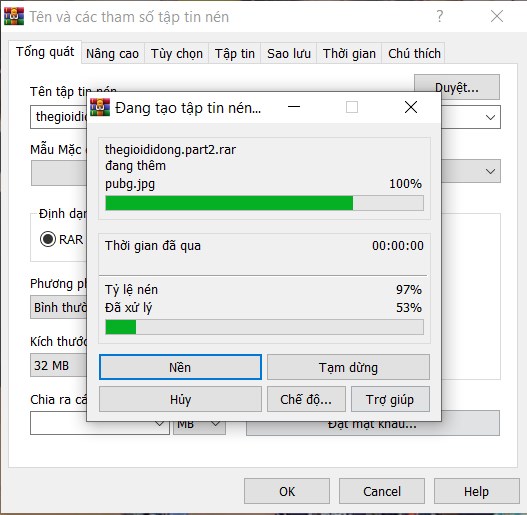The image size is (527, 515).
Task: Go to the Tập tin tab
Action: pyautogui.click(x=235, y=53)
